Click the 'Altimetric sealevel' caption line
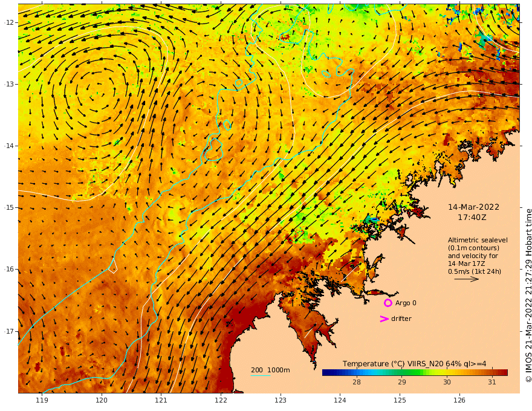This screenshot has height=411, width=532. click(478, 240)
